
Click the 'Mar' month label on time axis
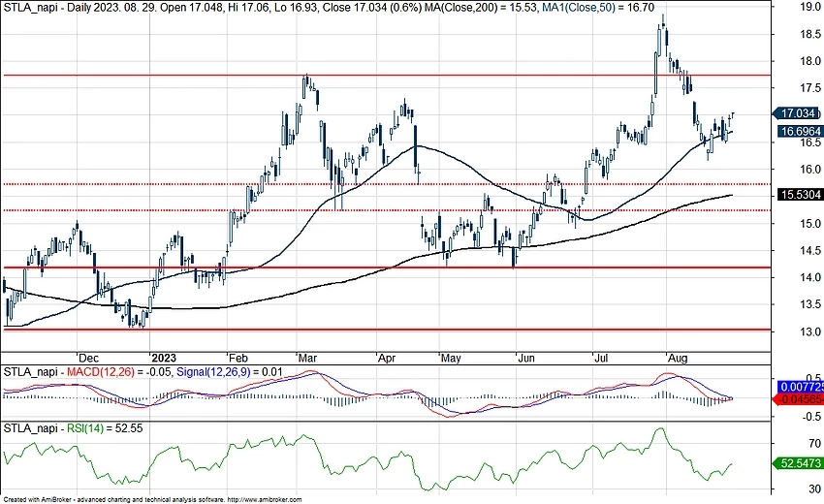coord(307,359)
